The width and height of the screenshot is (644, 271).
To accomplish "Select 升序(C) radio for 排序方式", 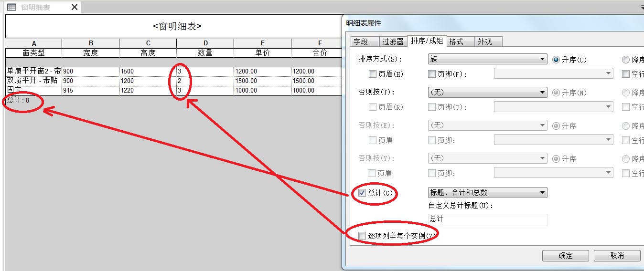I will tap(556, 60).
